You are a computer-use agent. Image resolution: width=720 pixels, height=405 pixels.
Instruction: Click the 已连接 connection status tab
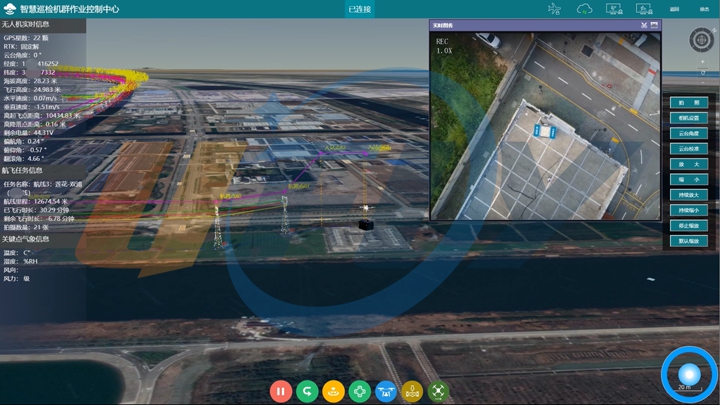coord(360,9)
